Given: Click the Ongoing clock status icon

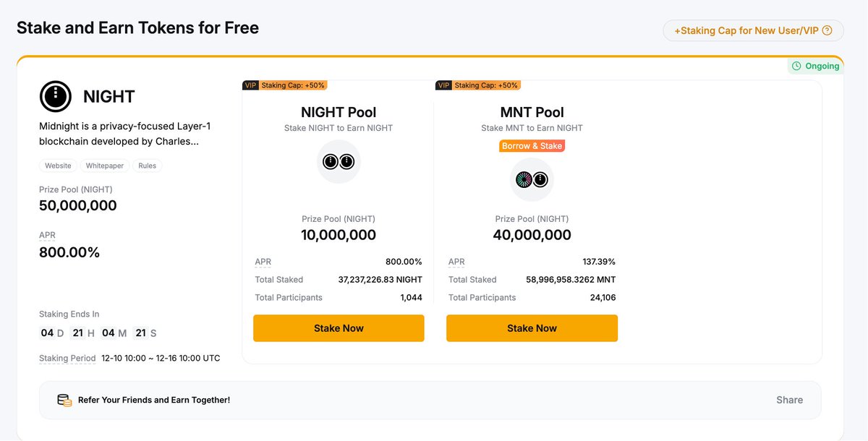Looking at the screenshot, I should tap(796, 66).
